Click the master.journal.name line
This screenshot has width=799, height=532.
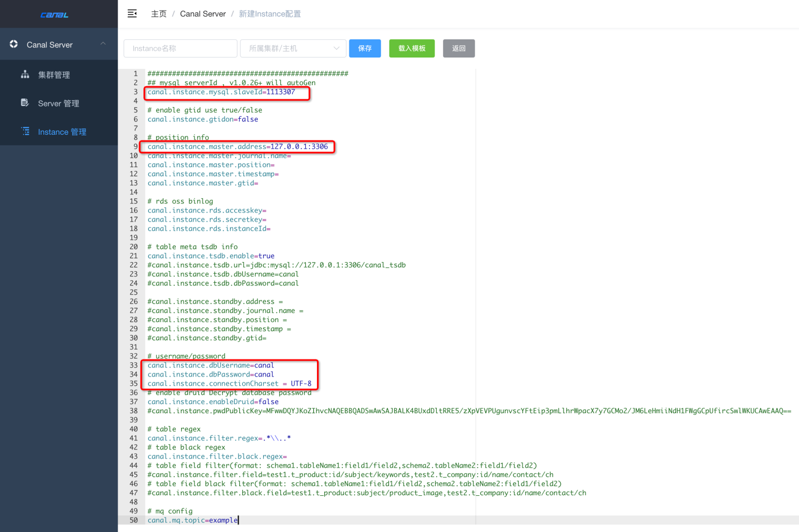(x=219, y=155)
